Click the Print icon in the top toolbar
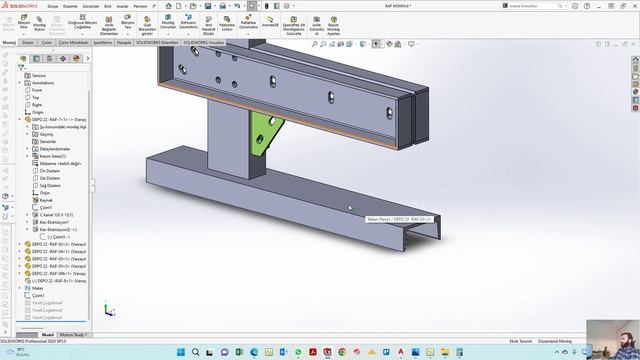The height and width of the screenshot is (360, 640). click(222, 6)
